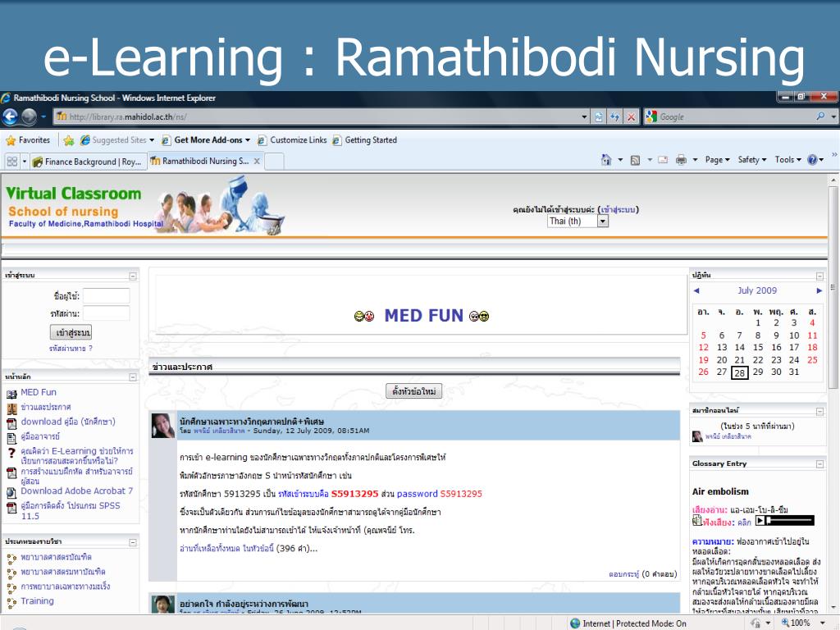The width and height of the screenshot is (840, 630).
Task: Open the Tools menu dropdown
Action: click(788, 160)
